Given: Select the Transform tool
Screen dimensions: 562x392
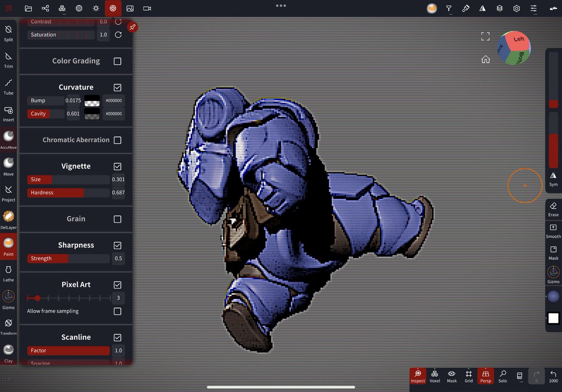Looking at the screenshot, I should [8, 327].
